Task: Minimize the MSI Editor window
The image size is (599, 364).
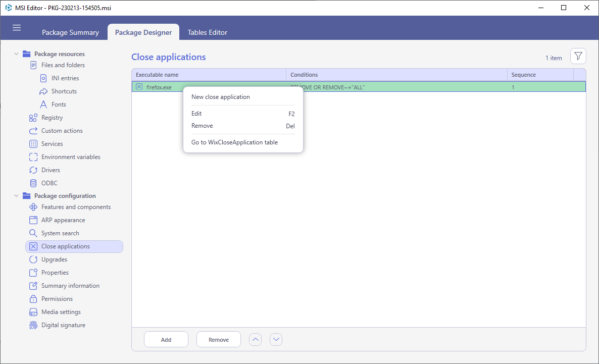Action: tap(540, 8)
